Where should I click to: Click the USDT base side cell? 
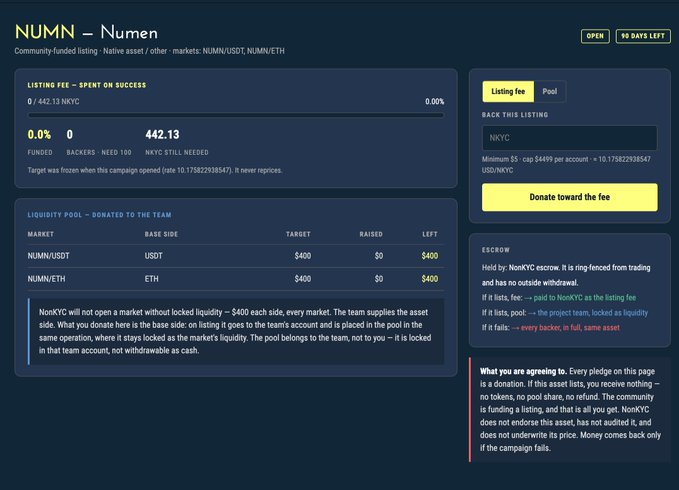154,256
